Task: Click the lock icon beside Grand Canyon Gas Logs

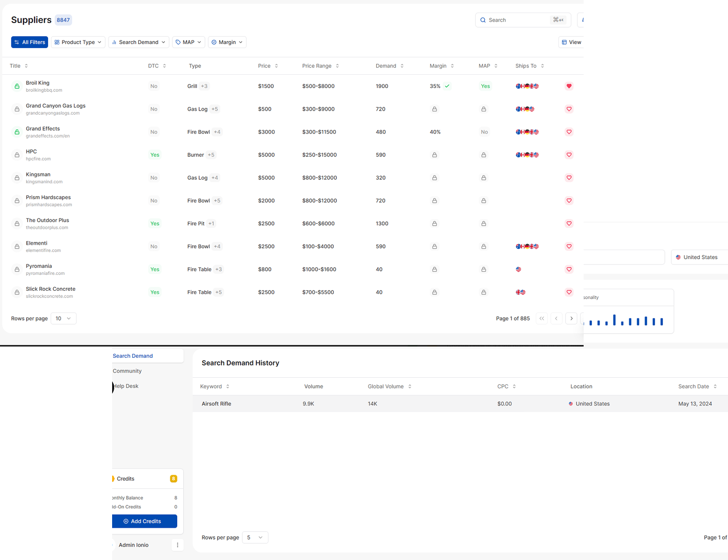Action: 17,109
